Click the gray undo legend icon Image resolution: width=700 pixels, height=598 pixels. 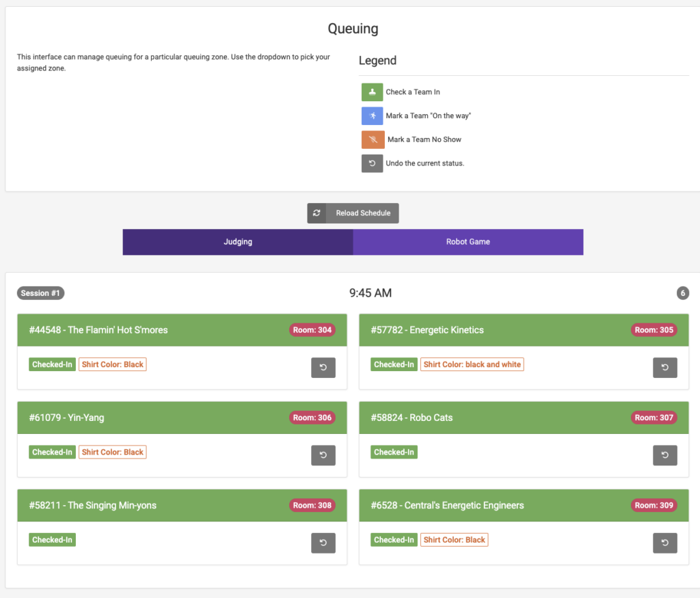[372, 163]
